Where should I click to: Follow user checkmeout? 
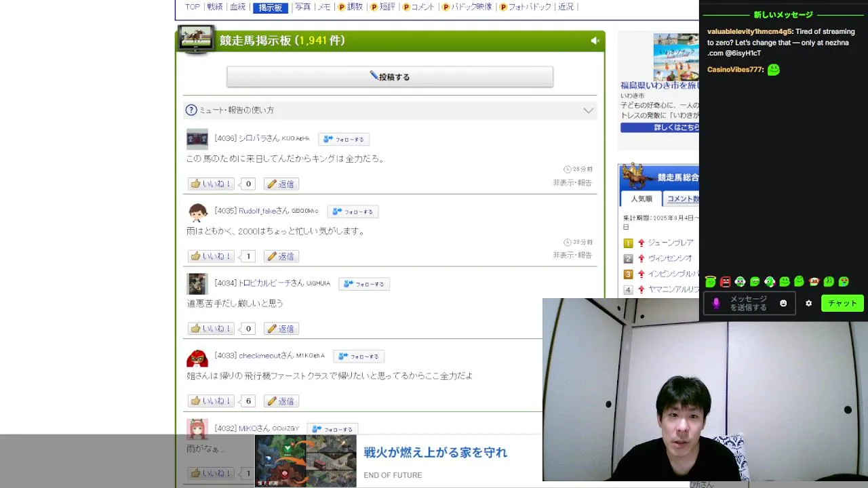359,356
